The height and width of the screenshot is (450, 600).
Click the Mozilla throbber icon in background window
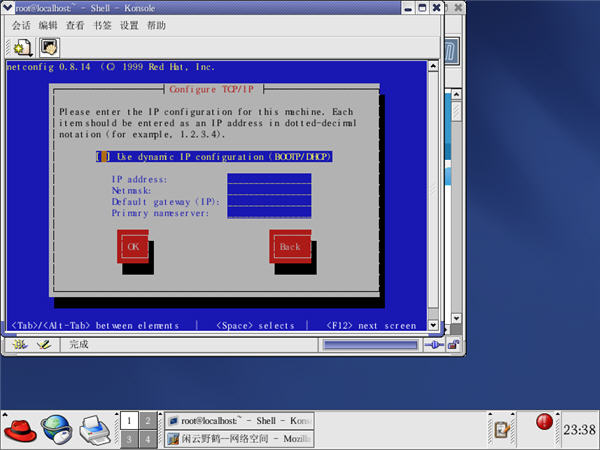(x=452, y=50)
